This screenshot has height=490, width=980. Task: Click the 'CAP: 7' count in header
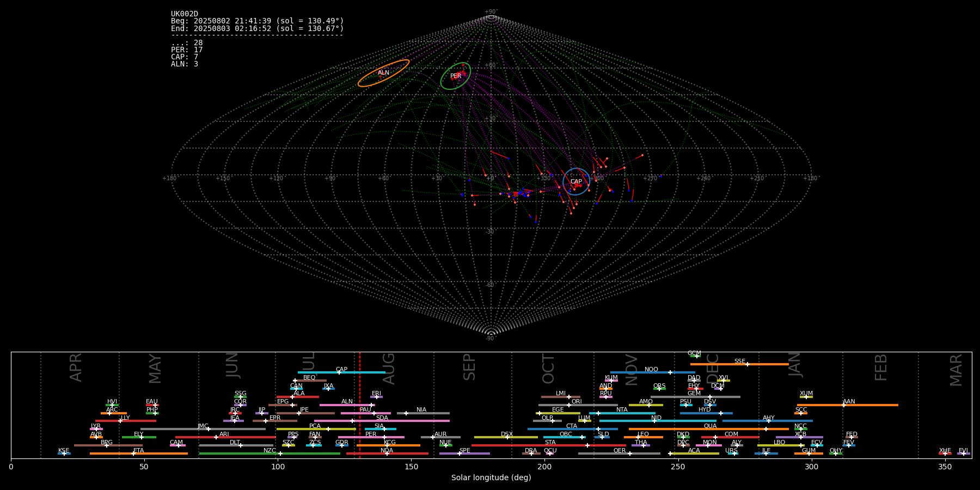tap(185, 57)
